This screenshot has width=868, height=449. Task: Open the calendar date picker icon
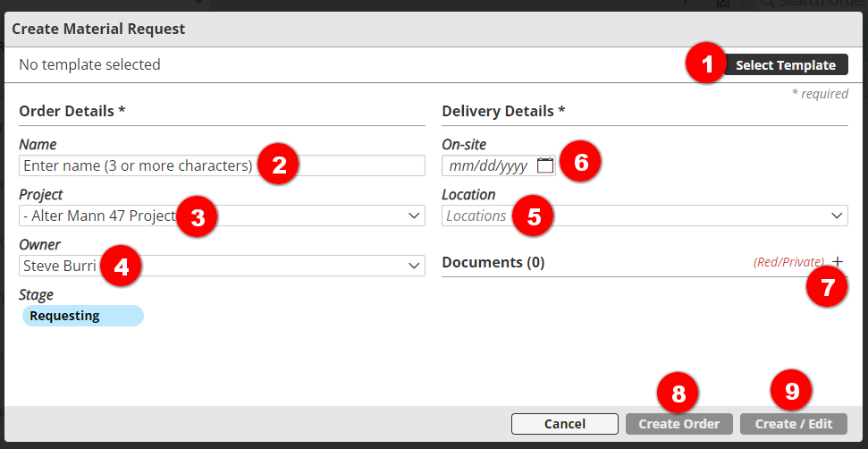(x=545, y=165)
